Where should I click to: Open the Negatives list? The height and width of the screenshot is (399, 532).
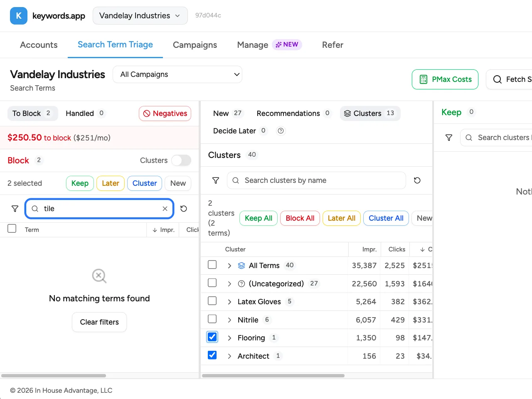tap(165, 113)
